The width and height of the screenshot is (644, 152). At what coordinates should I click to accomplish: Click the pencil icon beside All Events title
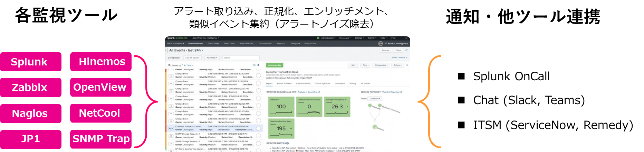pyautogui.click(x=203, y=50)
